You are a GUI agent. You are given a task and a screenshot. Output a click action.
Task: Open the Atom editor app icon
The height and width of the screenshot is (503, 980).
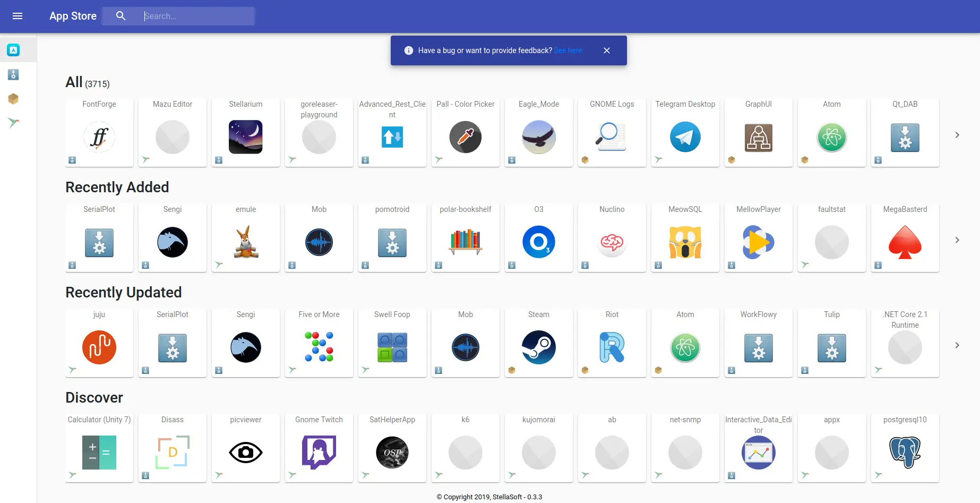831,137
